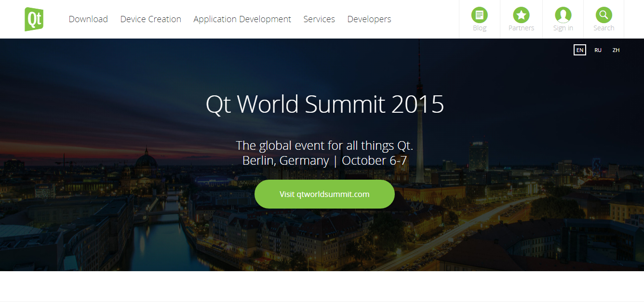Open the Blog icon

(479, 15)
